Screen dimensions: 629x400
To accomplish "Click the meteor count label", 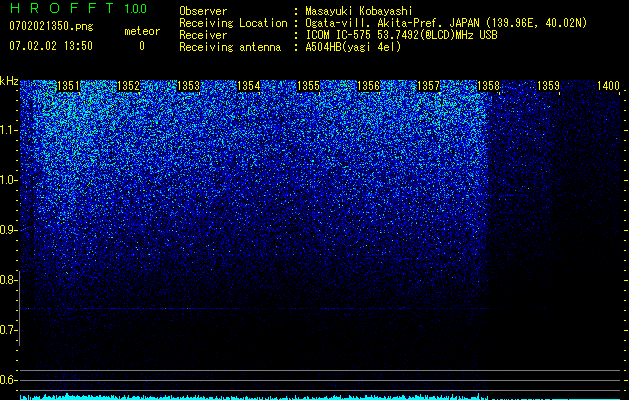I will (142, 31).
